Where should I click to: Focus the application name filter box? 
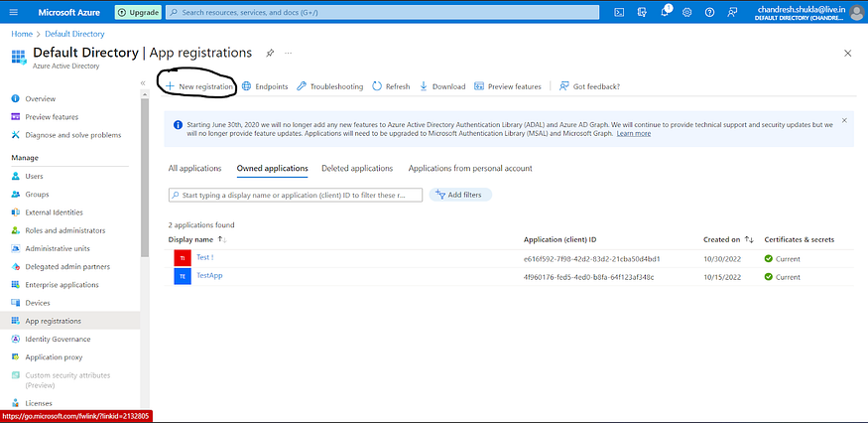tap(296, 196)
